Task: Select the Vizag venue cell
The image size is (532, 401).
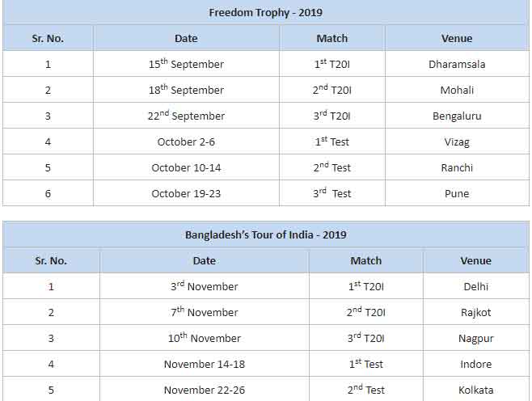Action: [457, 141]
